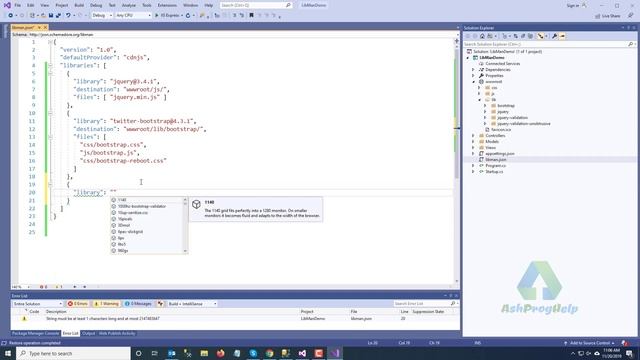The width and height of the screenshot is (640, 360).
Task: Select favicon.ico file in tree
Action: tap(501, 129)
